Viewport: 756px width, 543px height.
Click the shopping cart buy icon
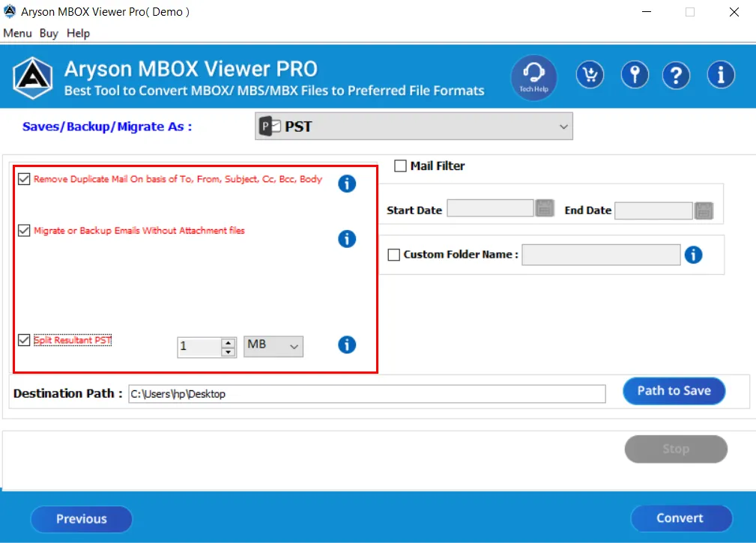coord(590,75)
